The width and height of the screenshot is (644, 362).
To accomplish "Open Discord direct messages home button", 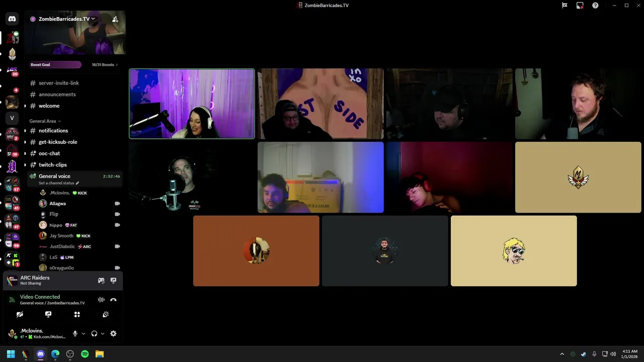I will coord(12,19).
